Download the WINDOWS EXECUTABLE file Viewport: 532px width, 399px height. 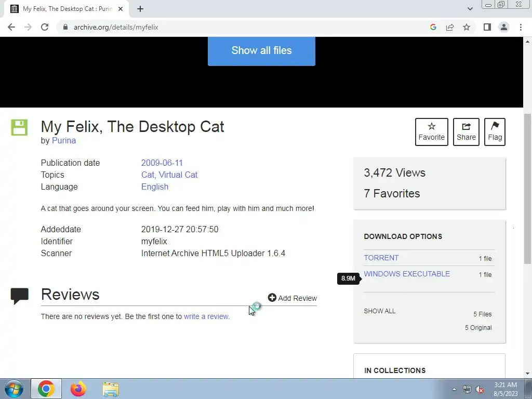point(407,274)
